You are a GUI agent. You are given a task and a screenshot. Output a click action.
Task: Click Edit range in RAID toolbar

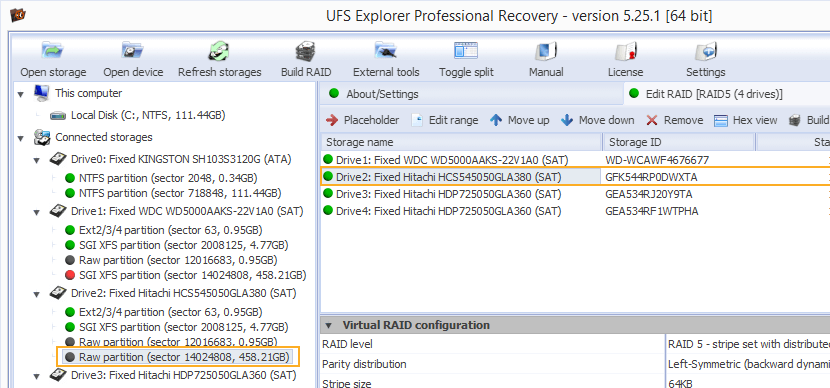coord(445,120)
